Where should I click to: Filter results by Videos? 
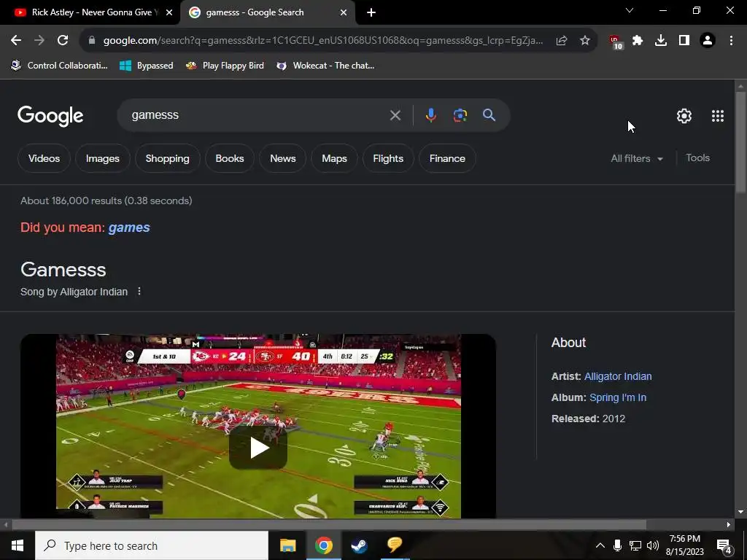pos(44,158)
